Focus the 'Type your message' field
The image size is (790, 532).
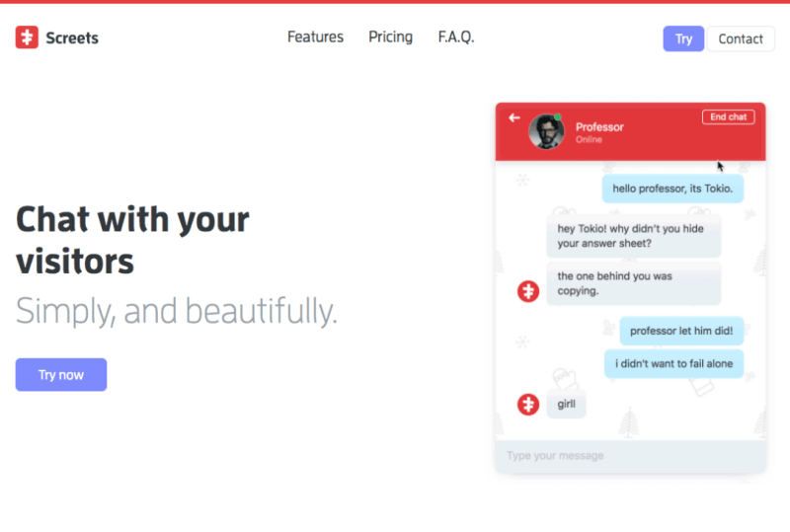click(x=630, y=456)
